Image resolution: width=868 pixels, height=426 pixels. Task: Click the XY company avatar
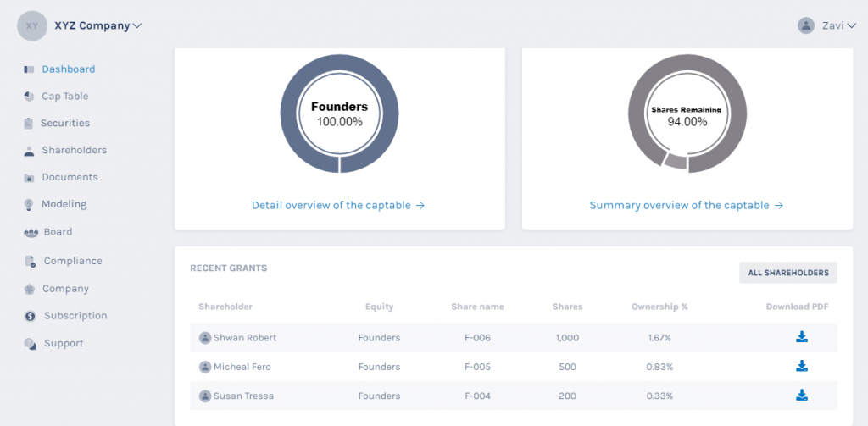[x=32, y=25]
